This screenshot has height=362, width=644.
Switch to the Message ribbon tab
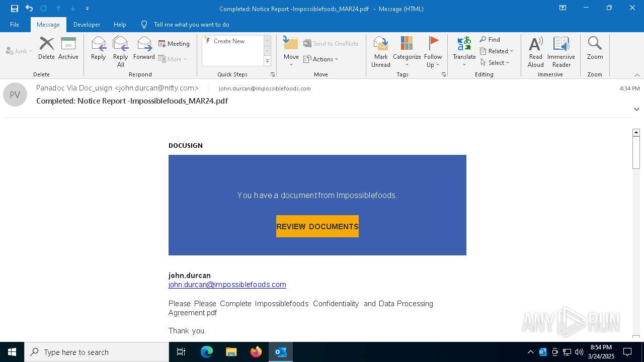[48, 25]
